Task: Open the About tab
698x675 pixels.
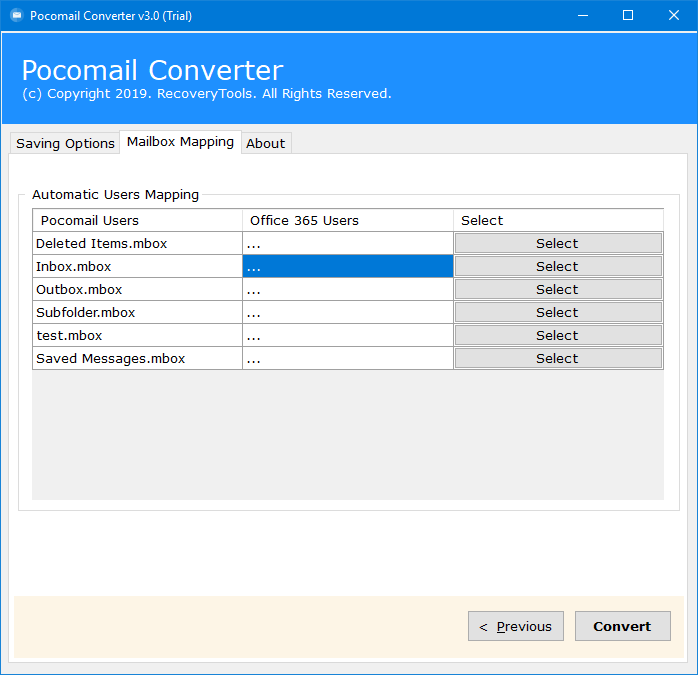Action: [x=266, y=143]
